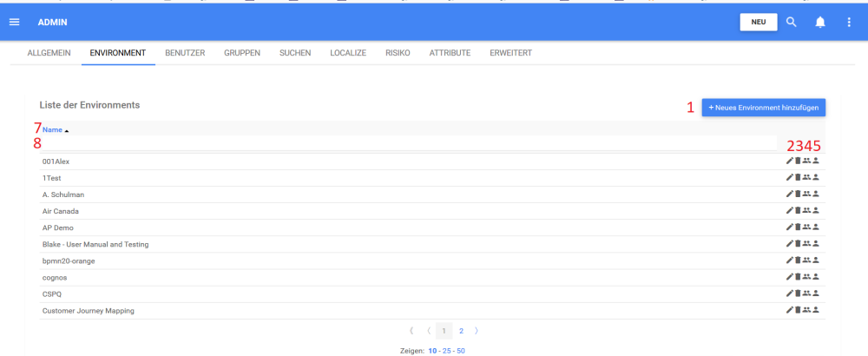Edit the Air Canada environment
This screenshot has width=868, height=356.
[x=790, y=210]
